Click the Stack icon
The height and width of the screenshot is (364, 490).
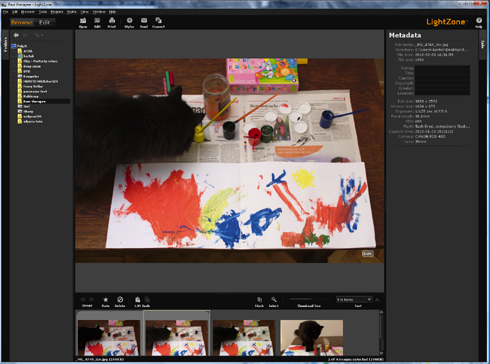(x=259, y=299)
